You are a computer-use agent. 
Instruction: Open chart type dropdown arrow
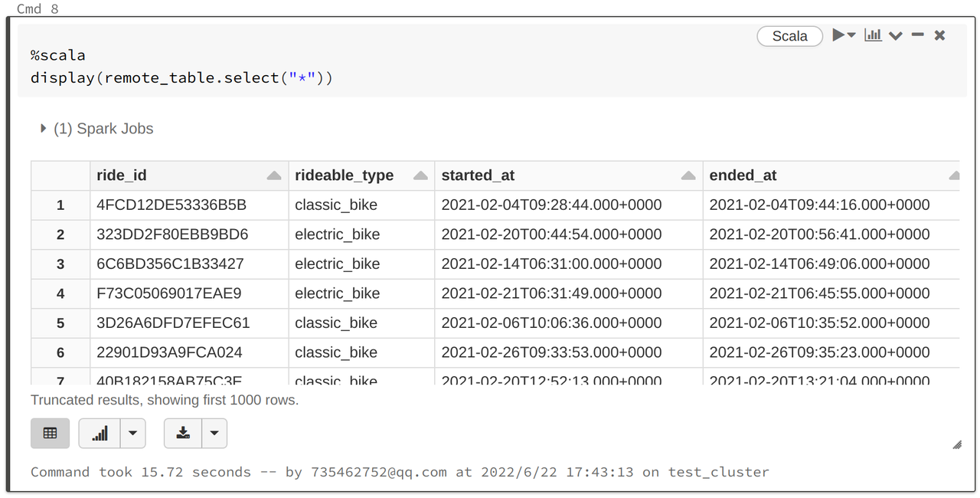point(132,433)
